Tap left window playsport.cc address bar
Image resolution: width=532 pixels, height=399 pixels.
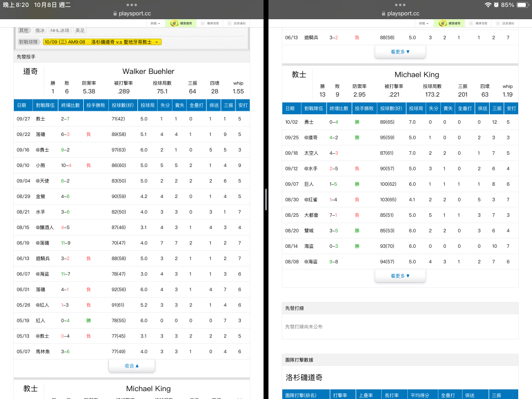click(132, 14)
